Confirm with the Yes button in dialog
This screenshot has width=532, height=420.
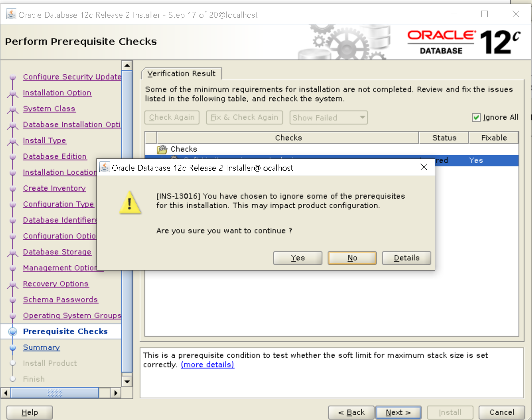click(298, 258)
